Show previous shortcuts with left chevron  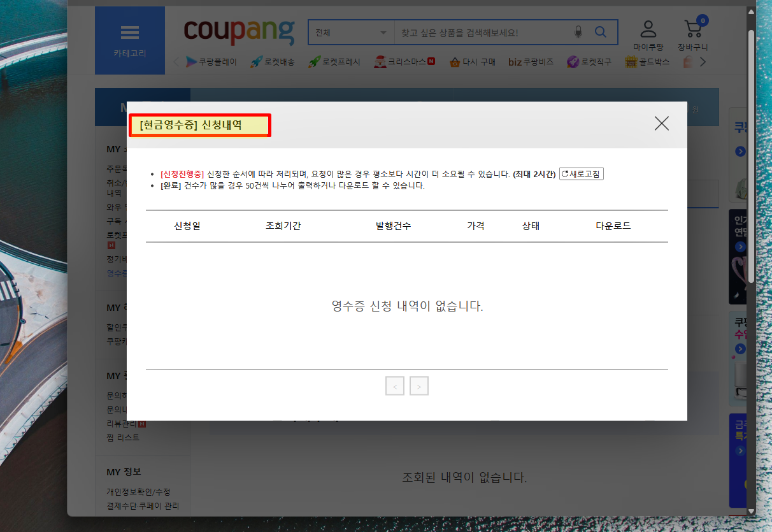(x=176, y=62)
